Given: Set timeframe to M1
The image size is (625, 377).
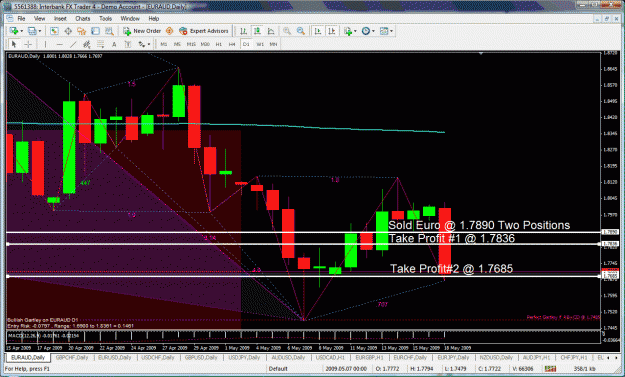Looking at the screenshot, I should click(163, 44).
